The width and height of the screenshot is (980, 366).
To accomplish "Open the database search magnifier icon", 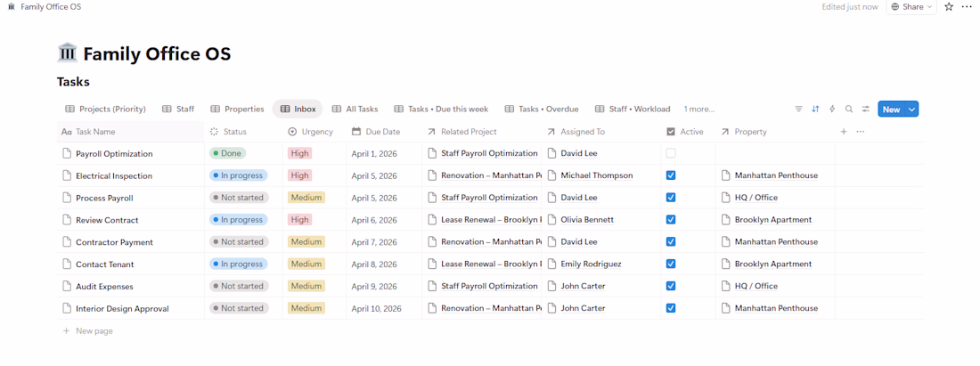I will (849, 109).
